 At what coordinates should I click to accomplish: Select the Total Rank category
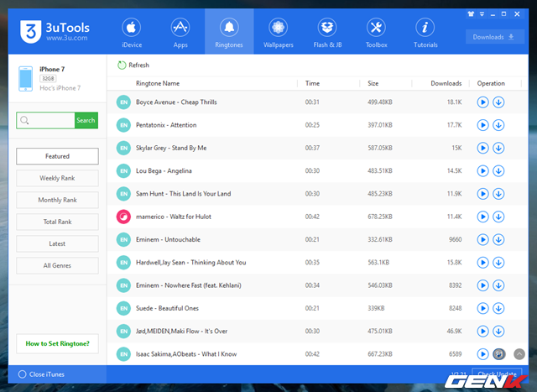pyautogui.click(x=57, y=222)
